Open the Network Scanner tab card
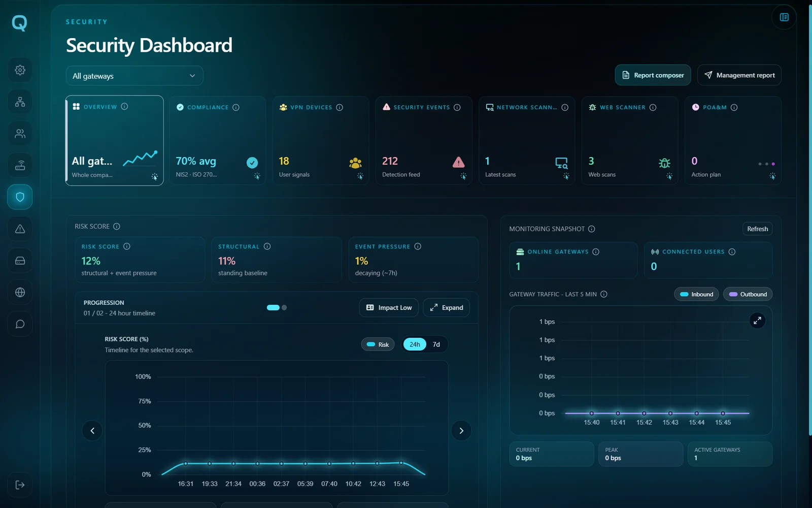The image size is (812, 508). pos(527,141)
